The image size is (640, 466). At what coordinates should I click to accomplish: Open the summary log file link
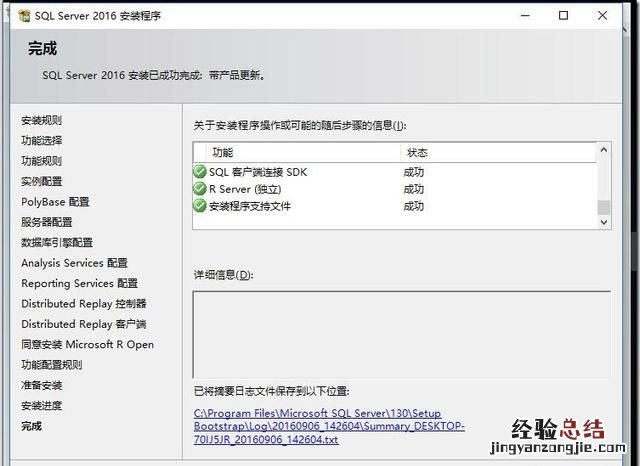click(329, 426)
